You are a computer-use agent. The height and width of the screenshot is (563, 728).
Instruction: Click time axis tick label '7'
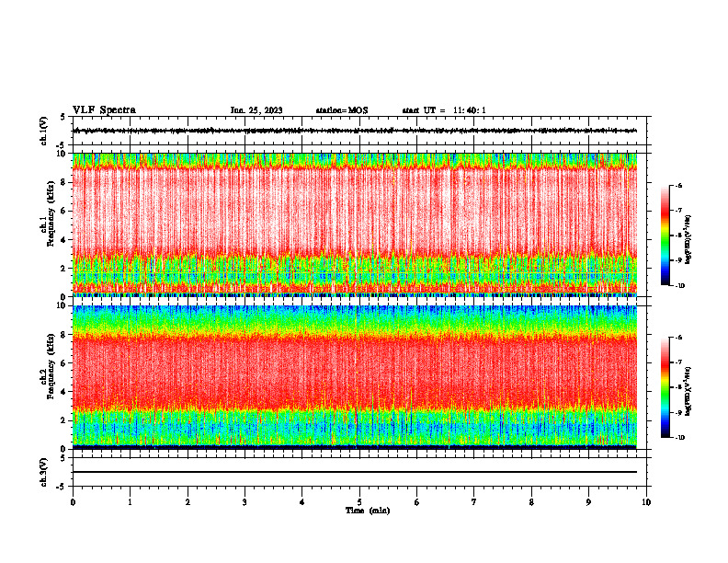coord(474,502)
